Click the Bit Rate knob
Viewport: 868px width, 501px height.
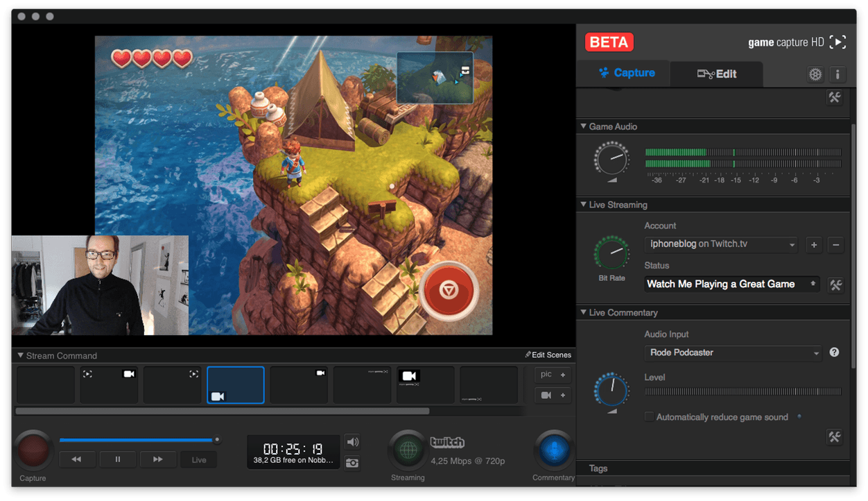pos(611,253)
